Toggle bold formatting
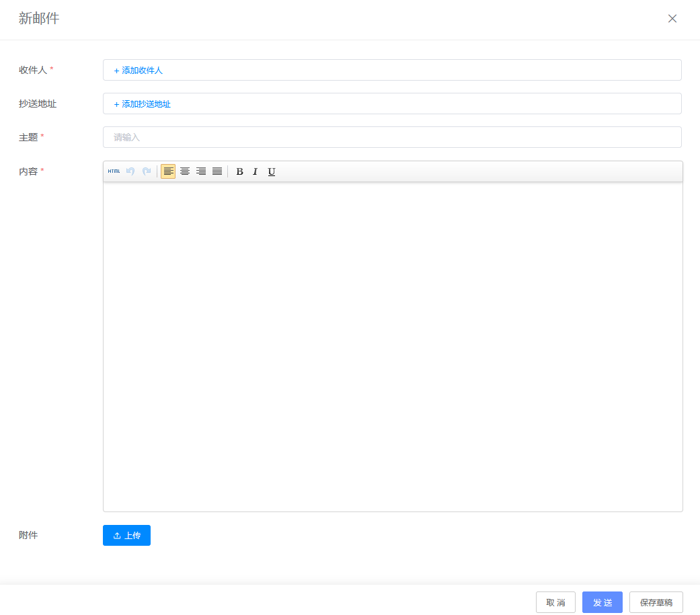This screenshot has height=615, width=700. pos(239,171)
